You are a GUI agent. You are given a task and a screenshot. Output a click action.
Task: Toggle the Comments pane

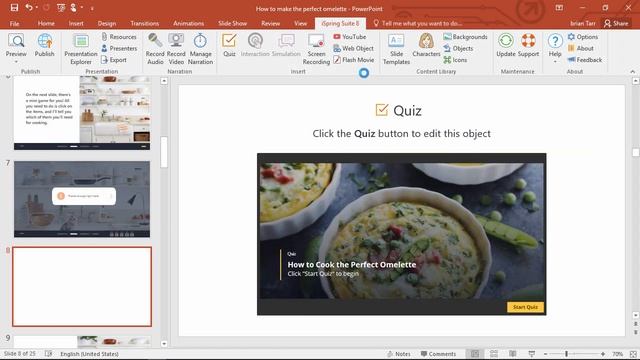(438, 354)
